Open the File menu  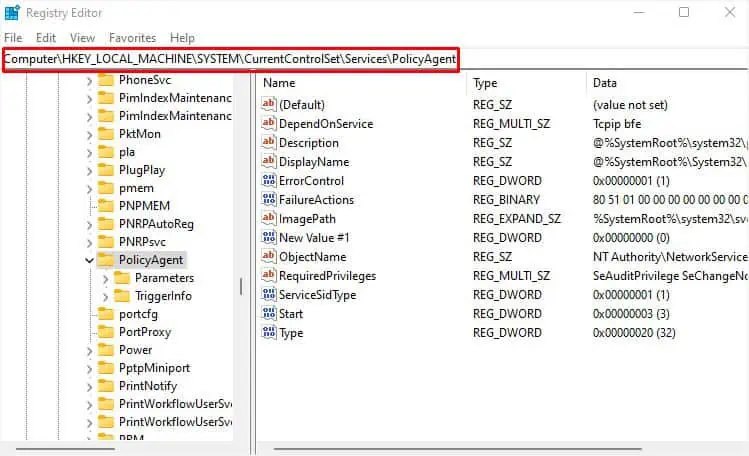(13, 38)
